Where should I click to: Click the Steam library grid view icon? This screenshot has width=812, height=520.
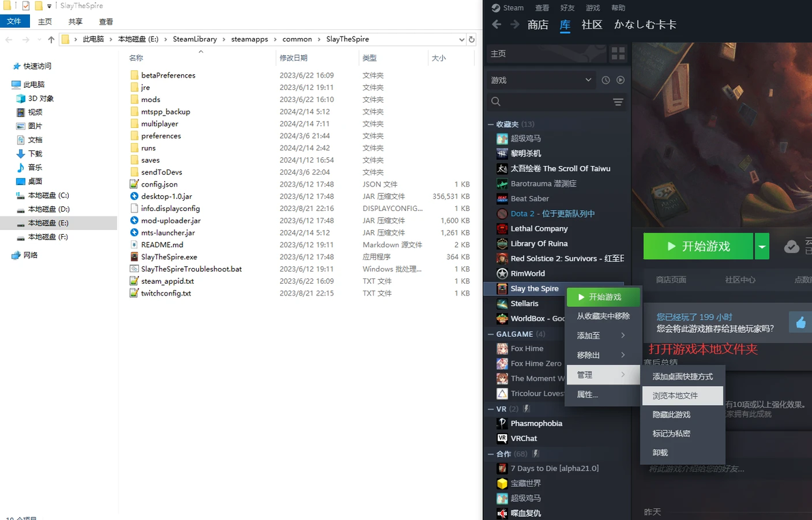pos(619,53)
